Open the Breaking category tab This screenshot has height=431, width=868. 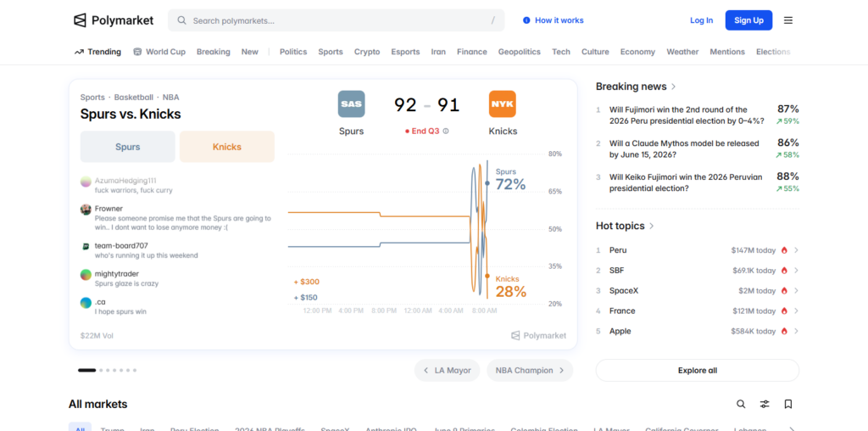(213, 52)
